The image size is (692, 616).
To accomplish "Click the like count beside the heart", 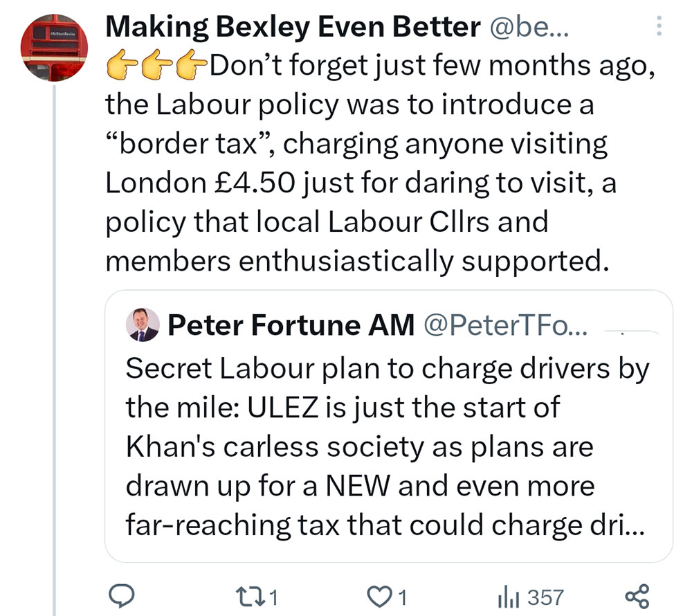I will point(402,597).
